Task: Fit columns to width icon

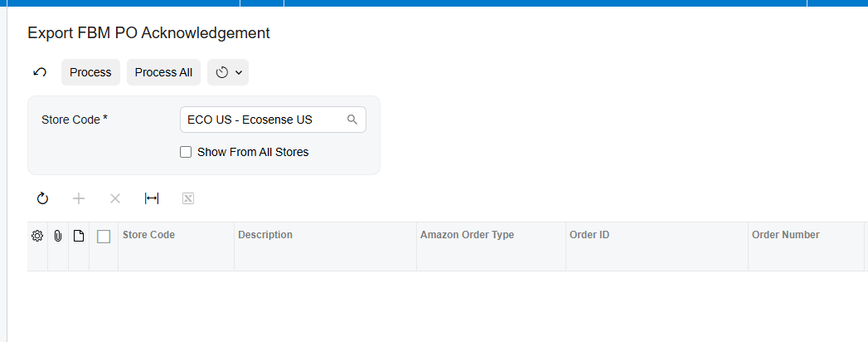Action: 152,198
